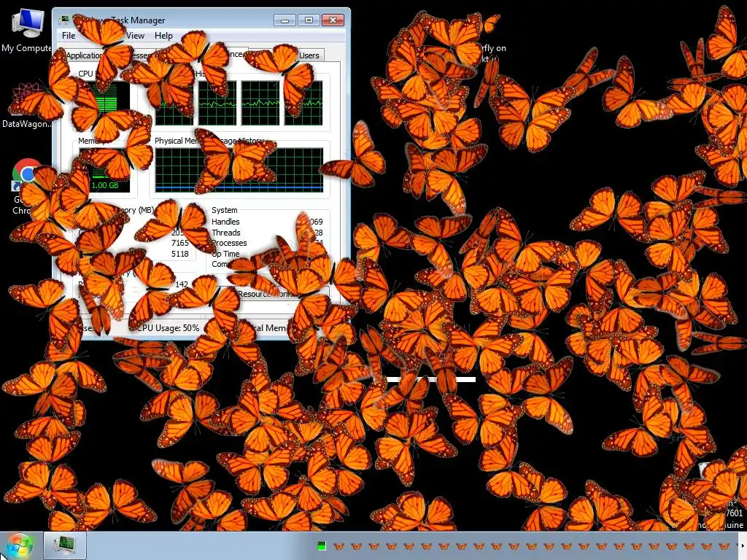Click the Task Manager title bar icon
The width and height of the screenshot is (747, 560).
(64, 20)
